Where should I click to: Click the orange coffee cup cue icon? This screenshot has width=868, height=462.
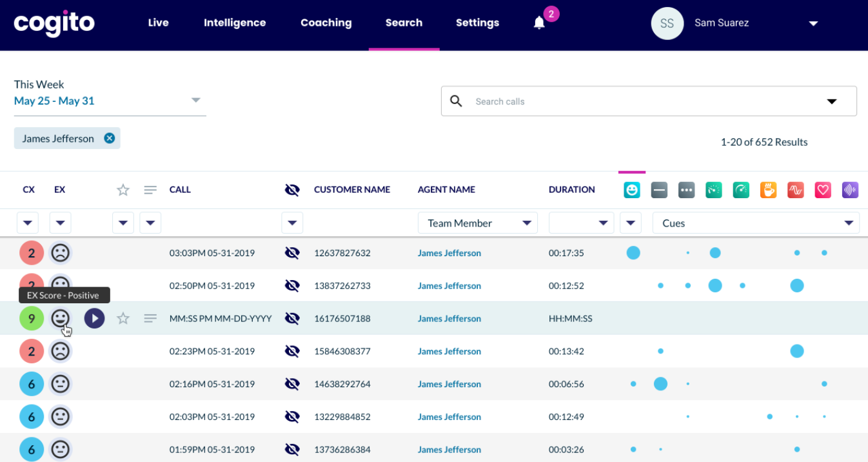pos(768,190)
